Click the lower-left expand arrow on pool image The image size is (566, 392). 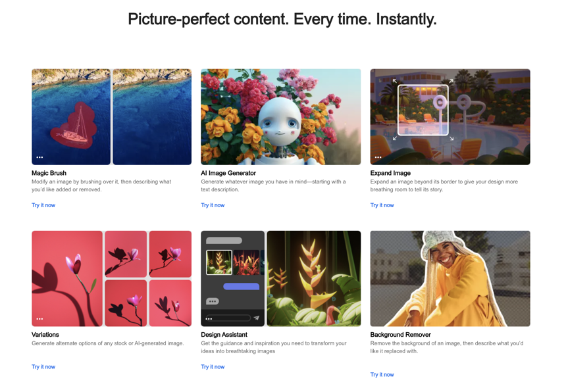[x=395, y=138]
